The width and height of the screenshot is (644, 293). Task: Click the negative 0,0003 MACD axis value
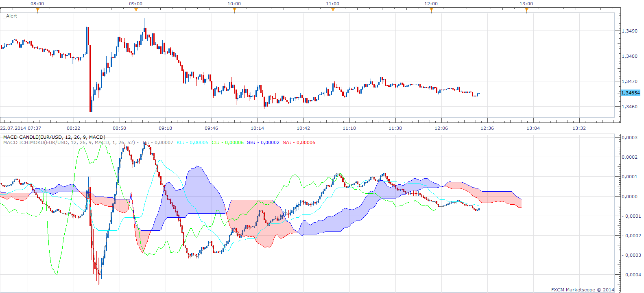[x=631, y=255]
